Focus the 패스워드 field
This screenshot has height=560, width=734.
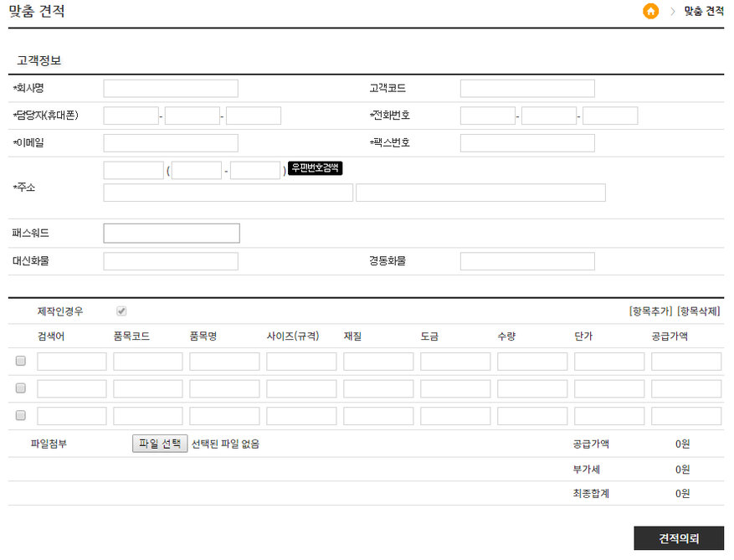tap(172, 234)
